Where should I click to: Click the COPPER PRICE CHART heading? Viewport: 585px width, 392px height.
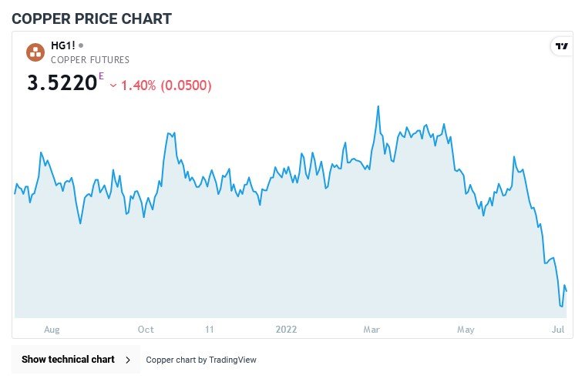92,18
